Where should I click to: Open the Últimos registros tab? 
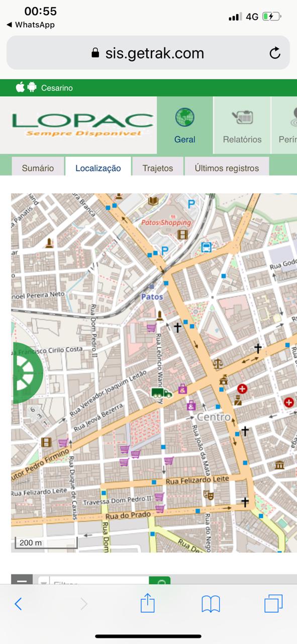(227, 168)
